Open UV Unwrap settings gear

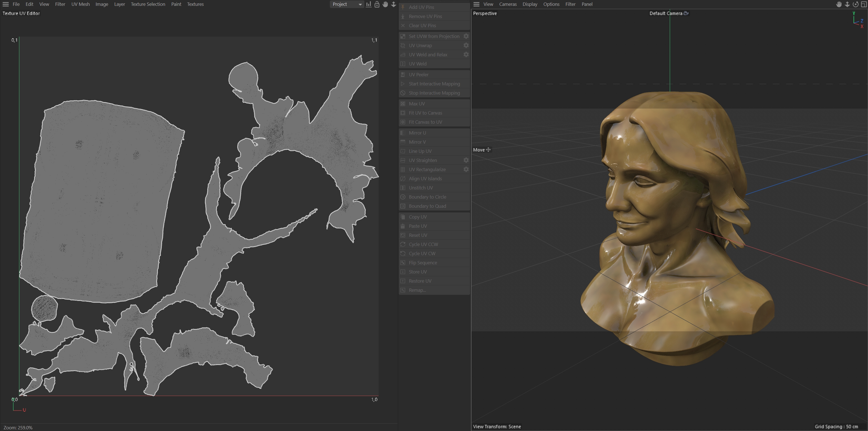pyautogui.click(x=466, y=45)
